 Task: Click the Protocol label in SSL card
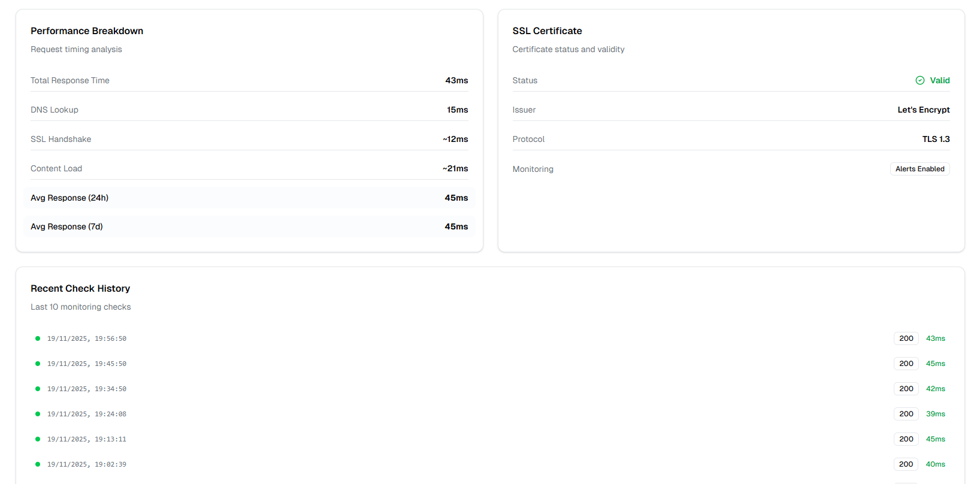(x=528, y=139)
